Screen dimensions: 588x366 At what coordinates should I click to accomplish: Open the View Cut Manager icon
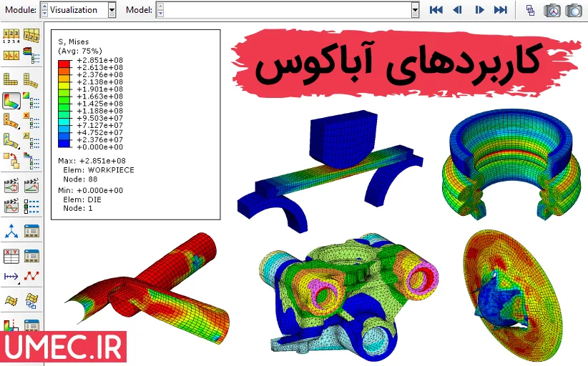(31, 325)
